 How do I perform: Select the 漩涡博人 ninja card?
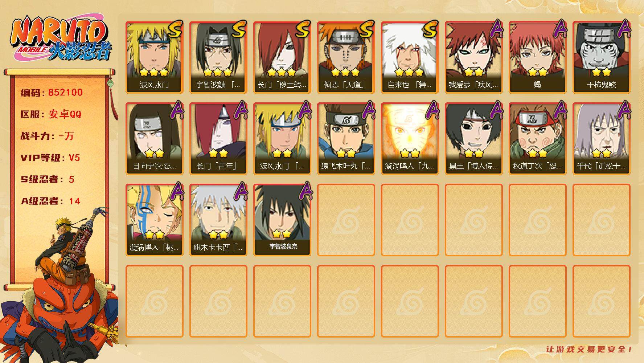tap(154, 220)
